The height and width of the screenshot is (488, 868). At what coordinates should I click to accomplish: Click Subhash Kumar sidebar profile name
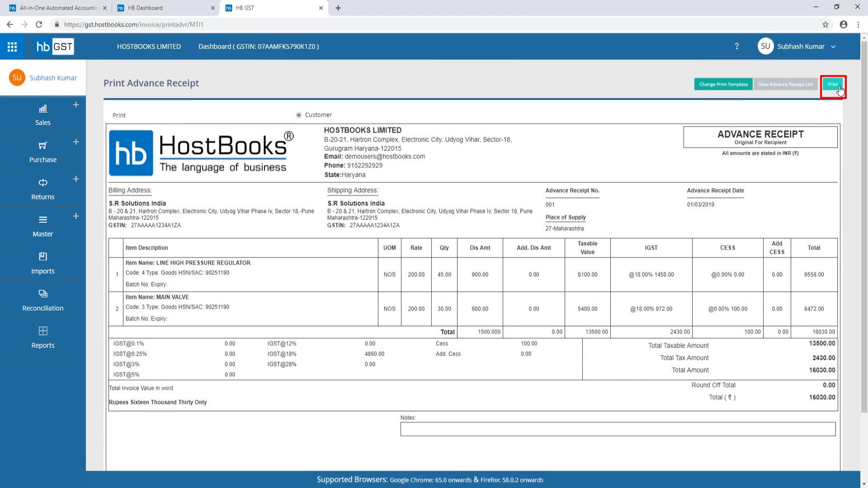[53, 78]
